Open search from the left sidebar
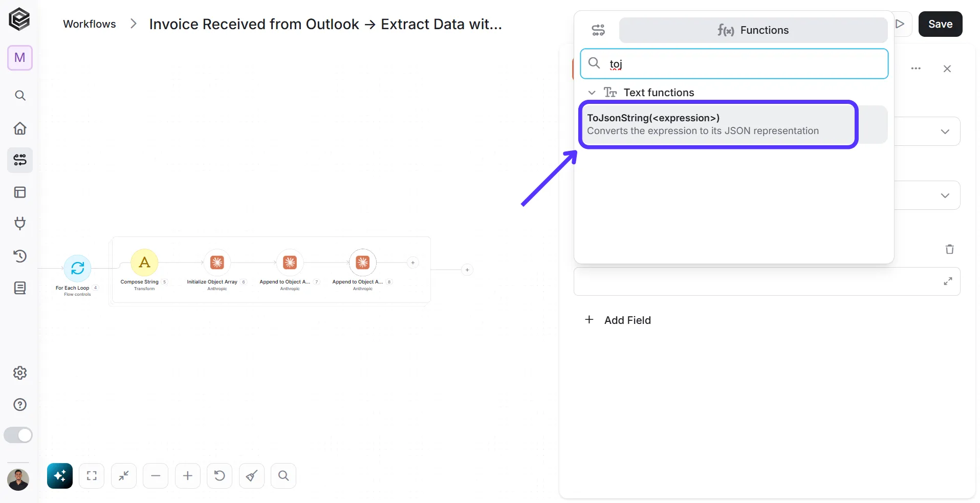 click(x=20, y=96)
